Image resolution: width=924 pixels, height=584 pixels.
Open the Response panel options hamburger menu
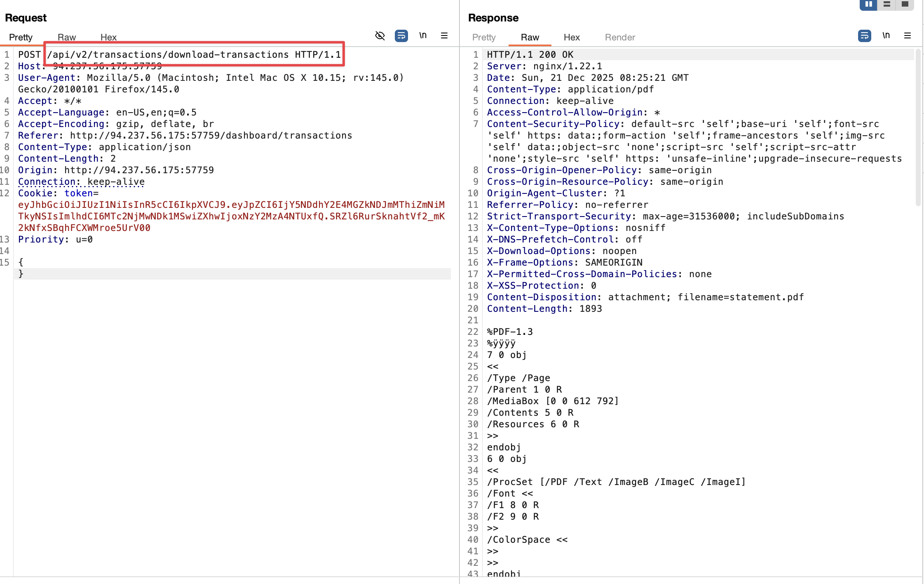pyautogui.click(x=907, y=36)
